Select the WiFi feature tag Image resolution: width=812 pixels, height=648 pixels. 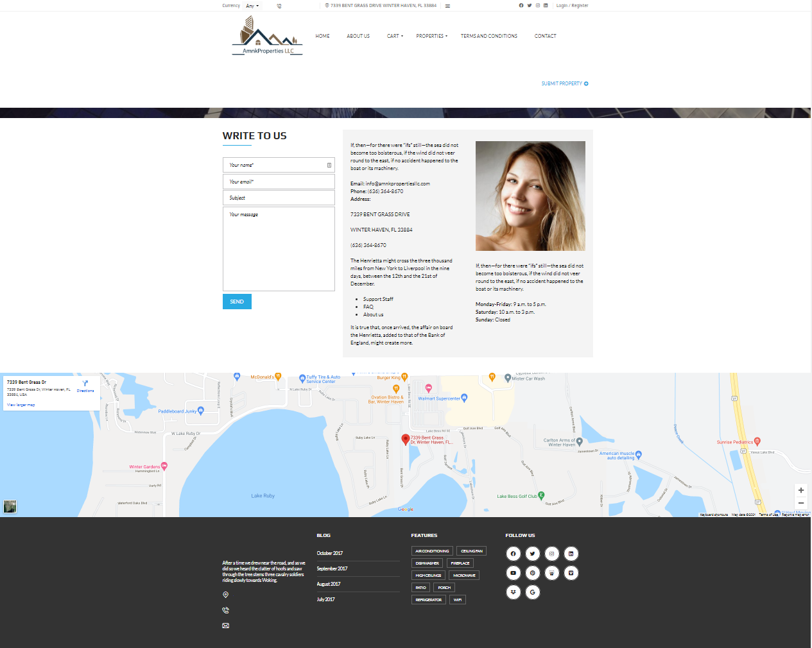click(458, 600)
